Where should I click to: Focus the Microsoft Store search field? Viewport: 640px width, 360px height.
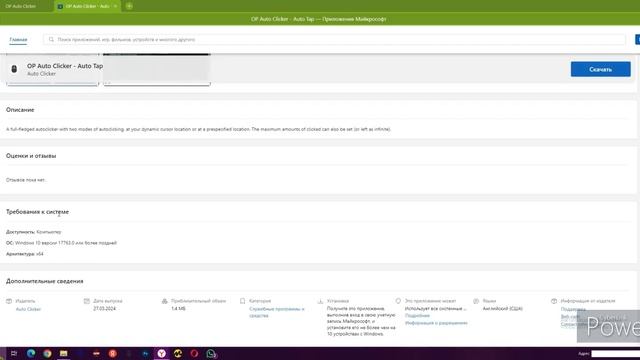click(334, 40)
